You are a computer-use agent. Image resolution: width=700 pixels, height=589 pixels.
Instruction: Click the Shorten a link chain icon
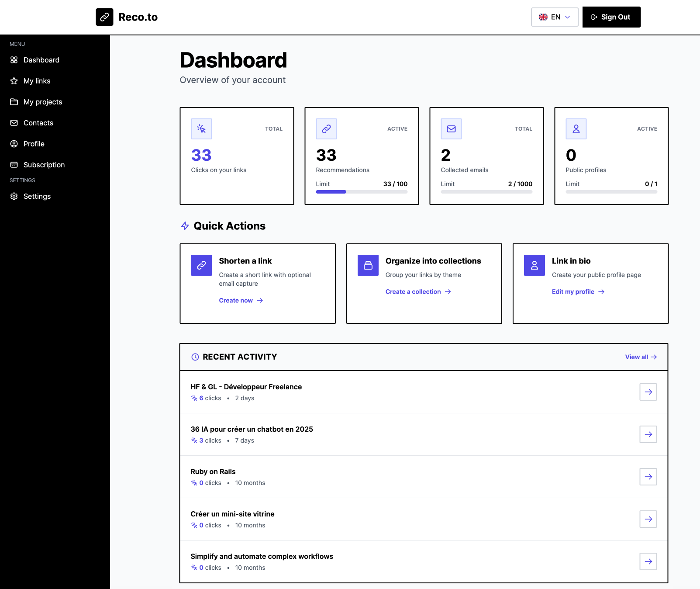201,265
